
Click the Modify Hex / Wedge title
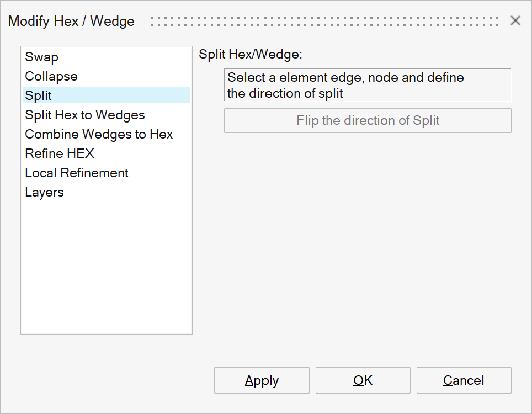point(71,22)
